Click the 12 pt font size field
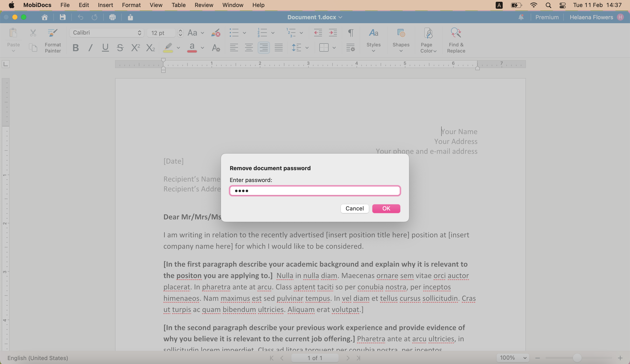 161,33
